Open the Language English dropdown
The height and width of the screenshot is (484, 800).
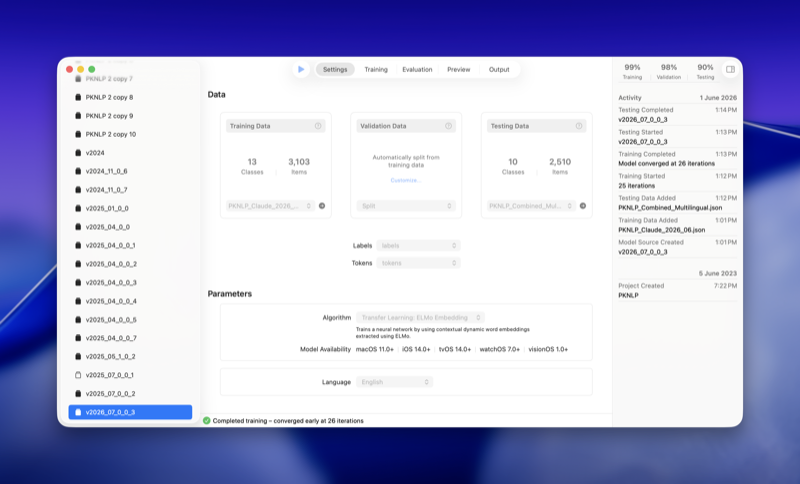click(394, 382)
